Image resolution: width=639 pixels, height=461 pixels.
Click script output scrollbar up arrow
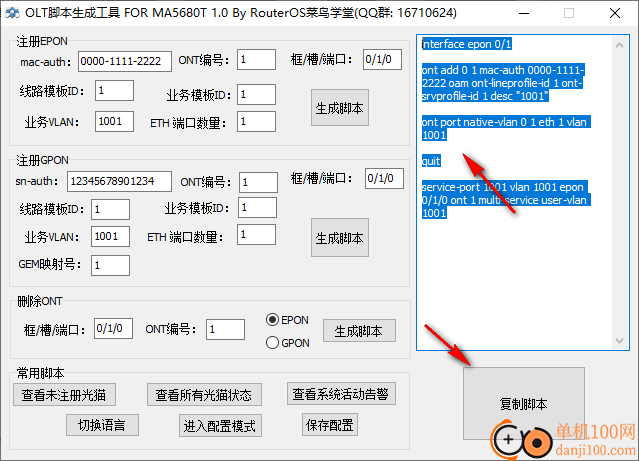click(619, 45)
